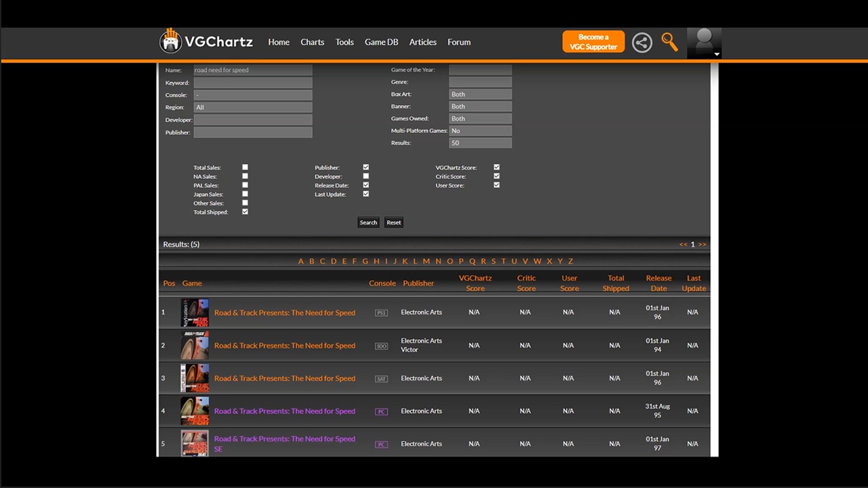Open the Multi-Platform Games dropdown
This screenshot has width=868, height=488.
[480, 131]
